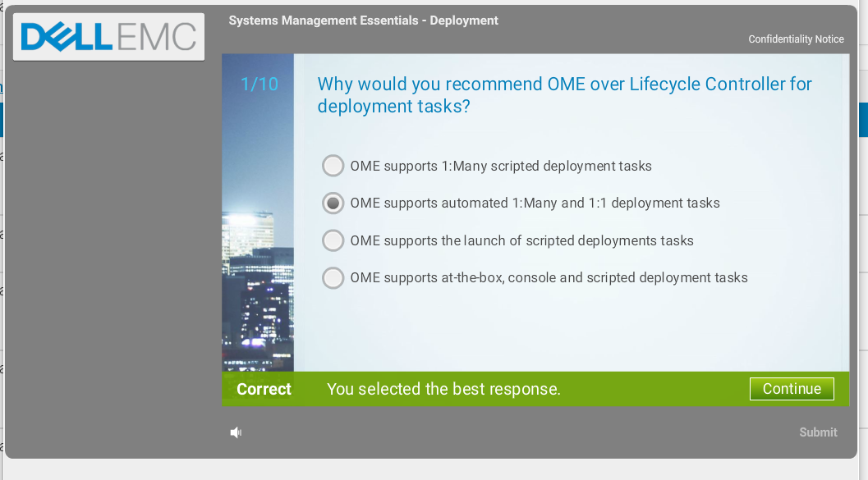
Task: Select the automated 1:Many and 1:1 radio option
Action: point(333,203)
